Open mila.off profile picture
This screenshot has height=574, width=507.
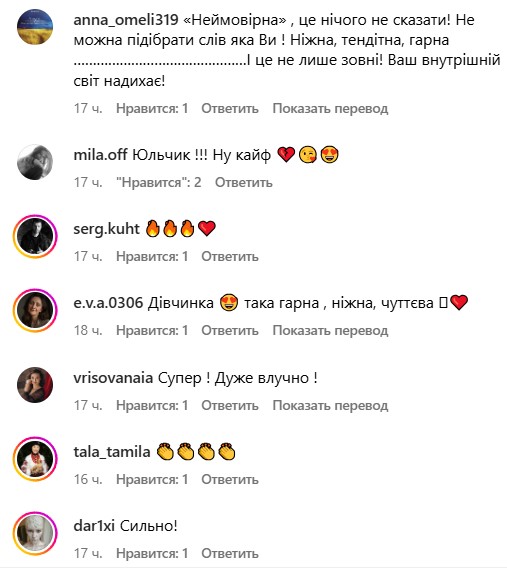point(35,162)
